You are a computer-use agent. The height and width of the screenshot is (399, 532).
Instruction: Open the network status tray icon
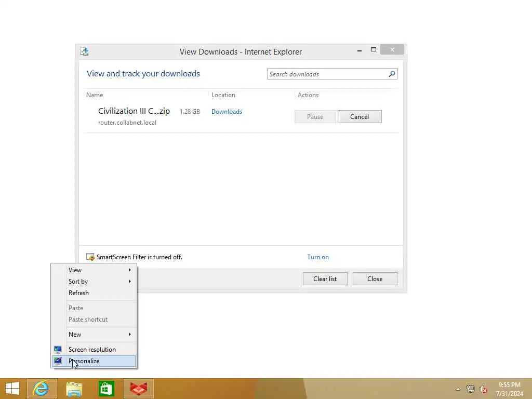[470, 389]
